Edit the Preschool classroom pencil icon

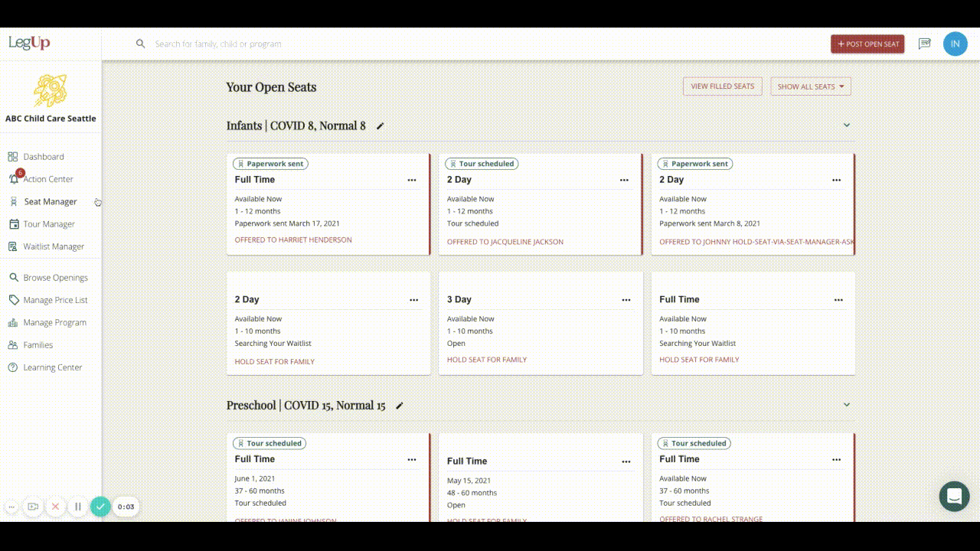point(400,406)
